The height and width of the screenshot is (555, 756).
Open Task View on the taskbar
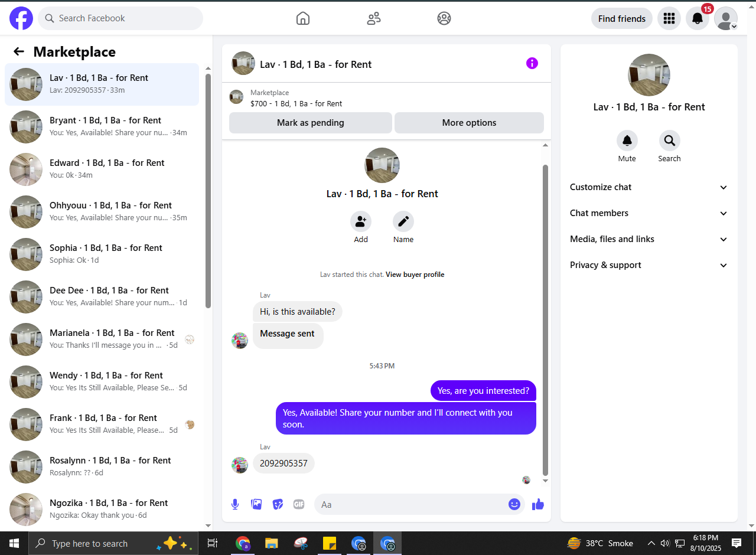click(x=213, y=543)
